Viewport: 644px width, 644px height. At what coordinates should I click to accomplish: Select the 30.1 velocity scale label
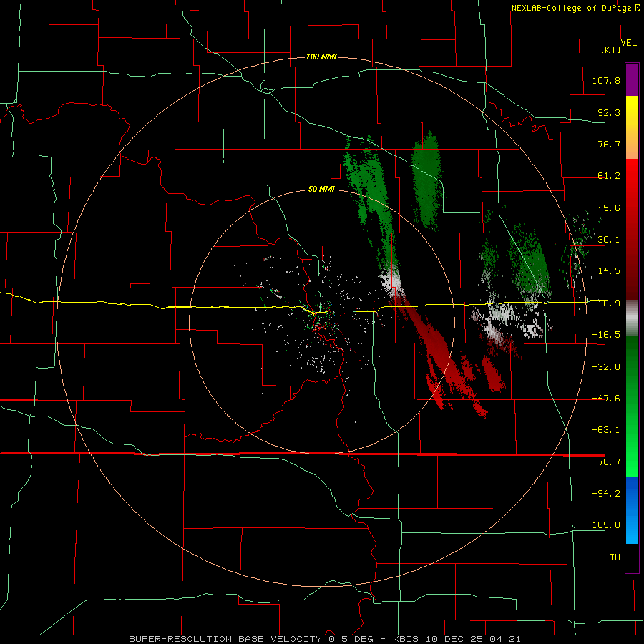609,240
